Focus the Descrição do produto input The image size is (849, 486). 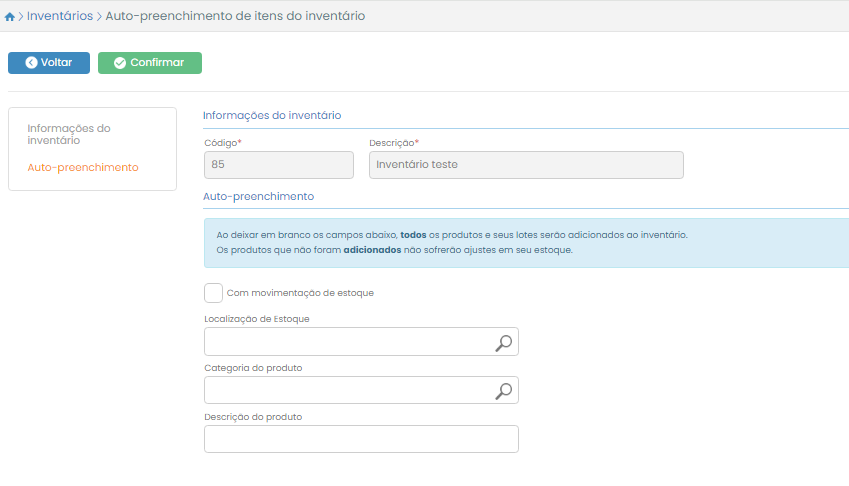point(361,439)
